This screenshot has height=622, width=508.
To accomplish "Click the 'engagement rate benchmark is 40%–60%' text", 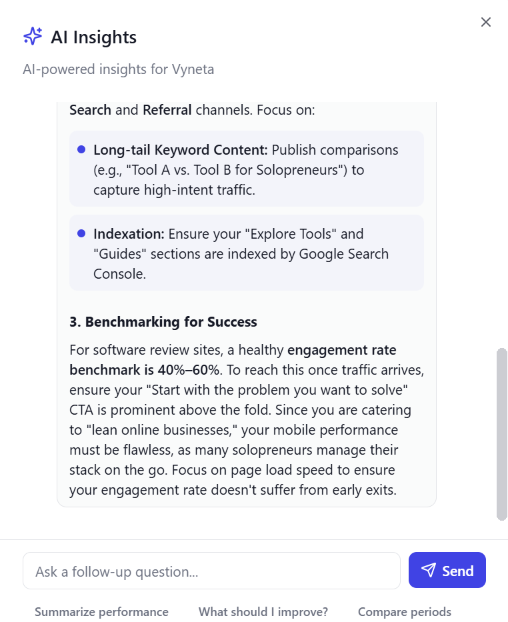I will tap(233, 360).
